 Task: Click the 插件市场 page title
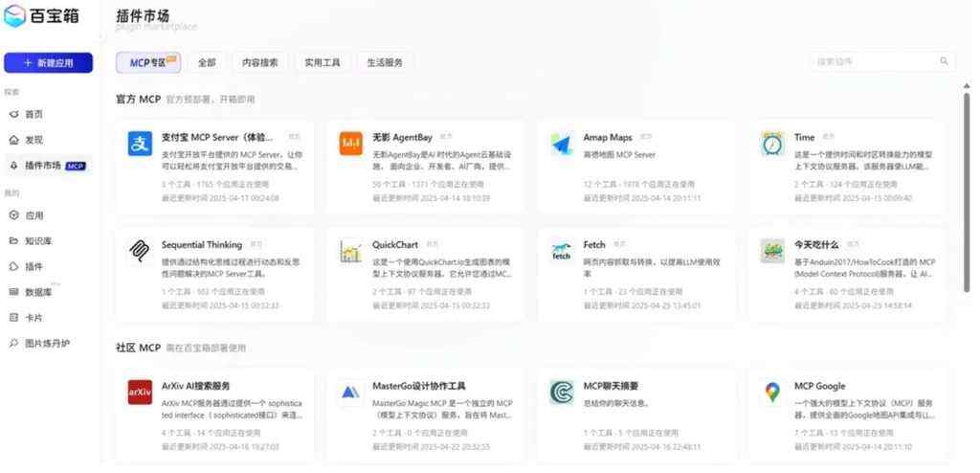click(143, 16)
